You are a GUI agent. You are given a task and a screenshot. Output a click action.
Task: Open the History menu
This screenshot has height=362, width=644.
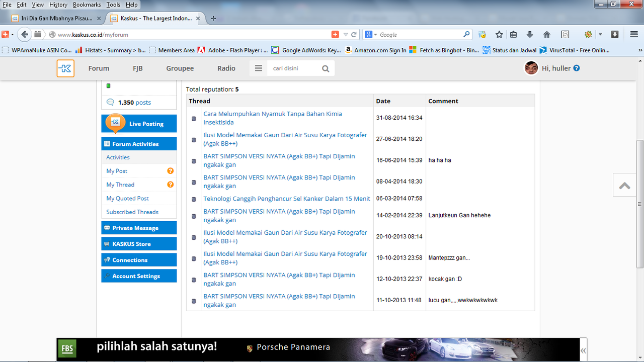58,5
